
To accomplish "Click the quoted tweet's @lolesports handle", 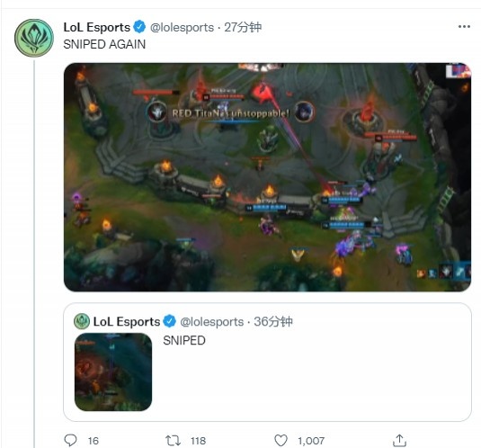I will coord(211,321).
